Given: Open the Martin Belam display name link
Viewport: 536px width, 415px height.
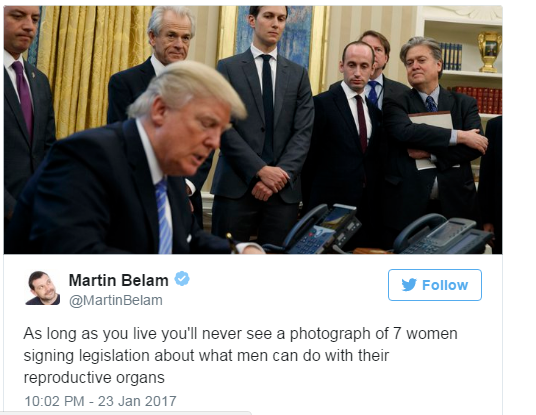Looking at the screenshot, I should click(119, 280).
